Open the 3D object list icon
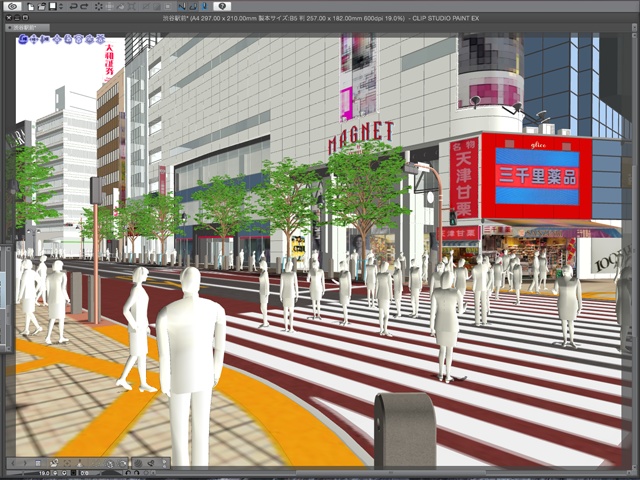The height and width of the screenshot is (480, 640). tap(38, 463)
